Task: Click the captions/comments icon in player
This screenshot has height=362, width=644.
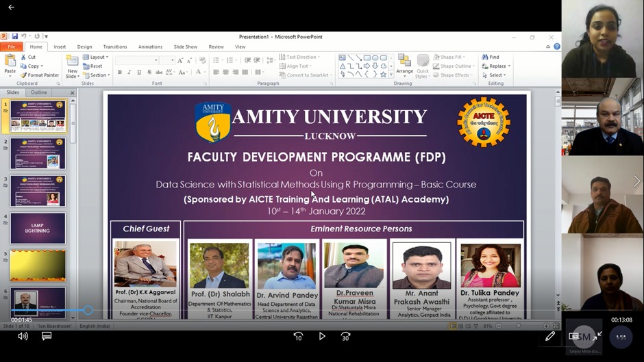Action: point(47,336)
